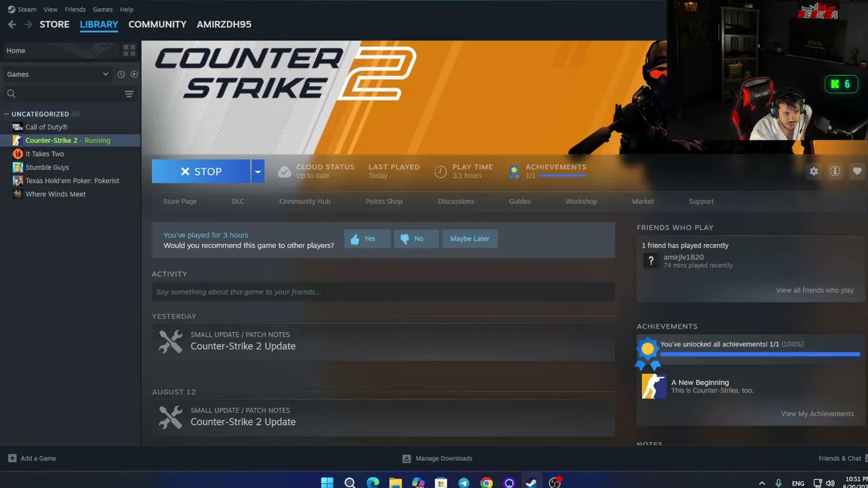This screenshot has width=868, height=488.
Task: Switch to the Store tab
Action: point(54,24)
